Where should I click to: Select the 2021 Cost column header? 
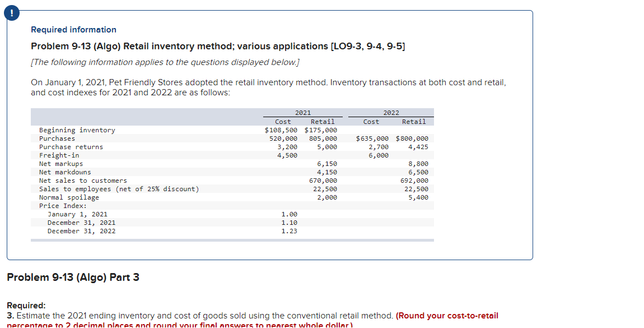pos(283,121)
